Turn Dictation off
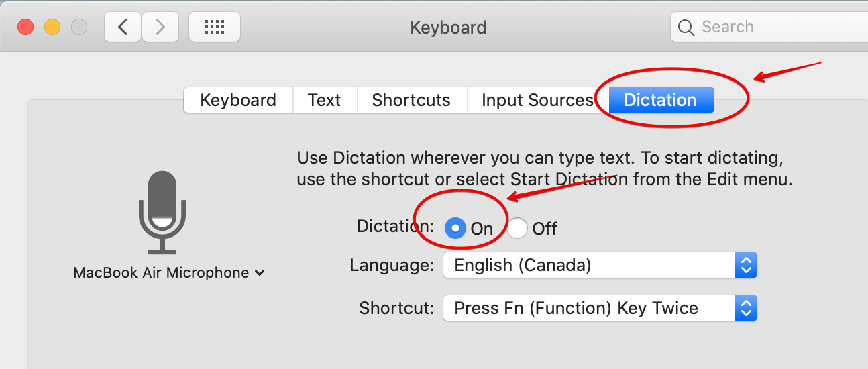868x369 pixels. pos(517,229)
